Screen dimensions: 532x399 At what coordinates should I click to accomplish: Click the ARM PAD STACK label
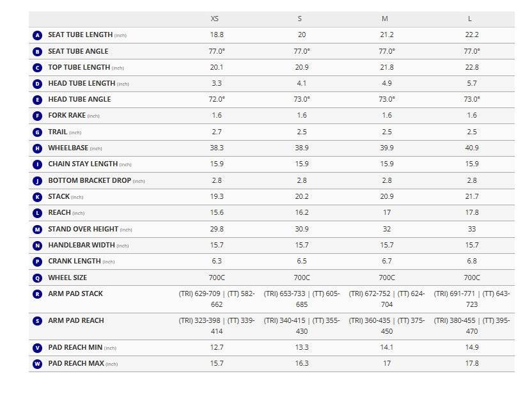(x=75, y=293)
